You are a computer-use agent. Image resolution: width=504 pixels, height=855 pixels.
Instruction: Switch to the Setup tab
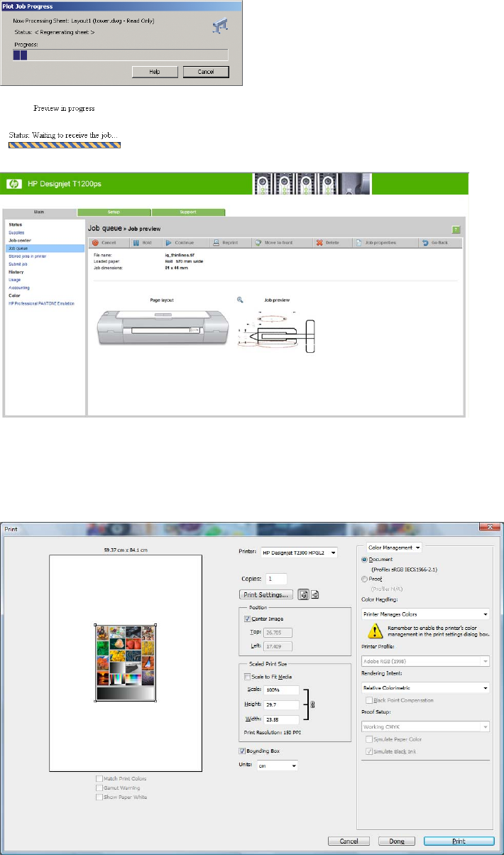(x=114, y=212)
